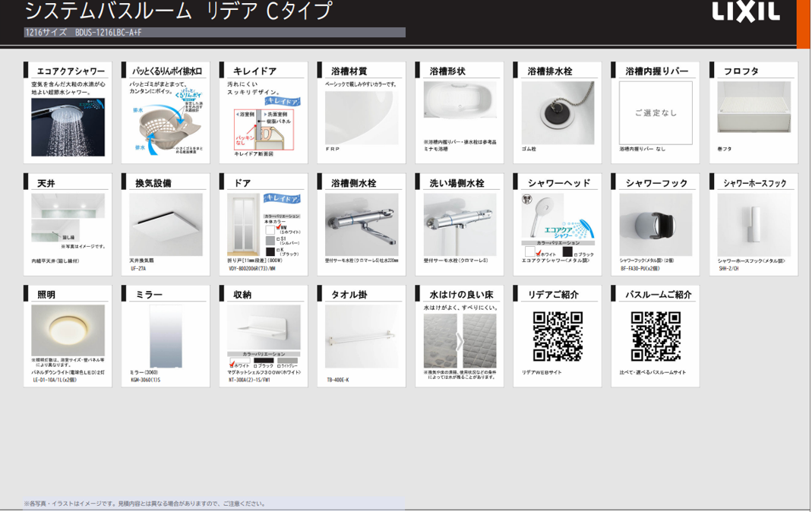Select the light grey shelf color swatch
Image resolution: width=812 pixels, height=512 pixels.
(287, 362)
